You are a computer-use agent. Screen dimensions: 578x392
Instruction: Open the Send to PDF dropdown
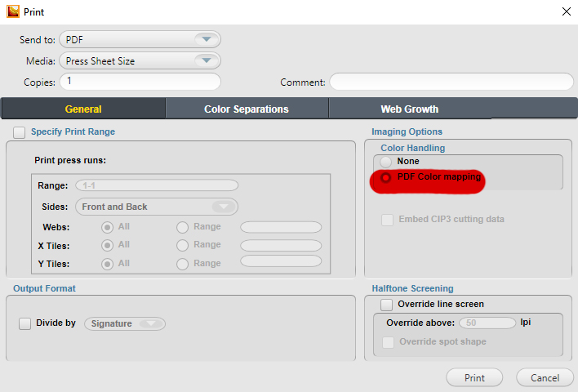140,39
